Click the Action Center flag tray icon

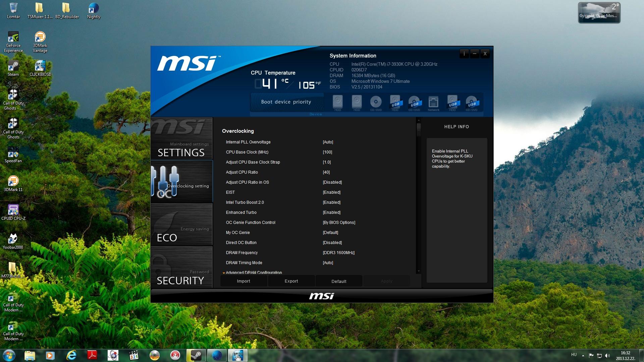click(591, 356)
